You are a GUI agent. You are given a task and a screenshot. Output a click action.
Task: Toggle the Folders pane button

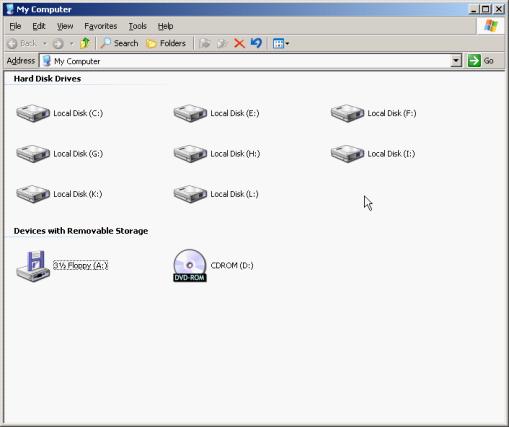pyautogui.click(x=166, y=43)
